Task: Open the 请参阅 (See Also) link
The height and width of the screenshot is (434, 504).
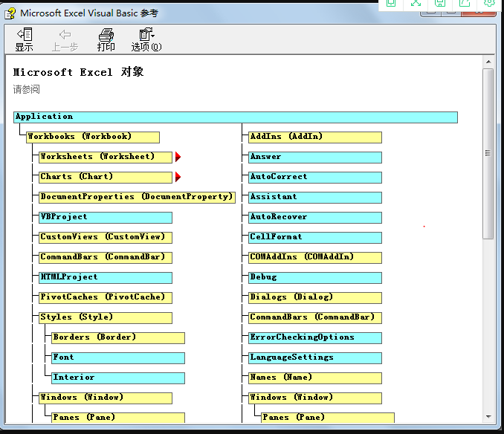Action: (26, 89)
